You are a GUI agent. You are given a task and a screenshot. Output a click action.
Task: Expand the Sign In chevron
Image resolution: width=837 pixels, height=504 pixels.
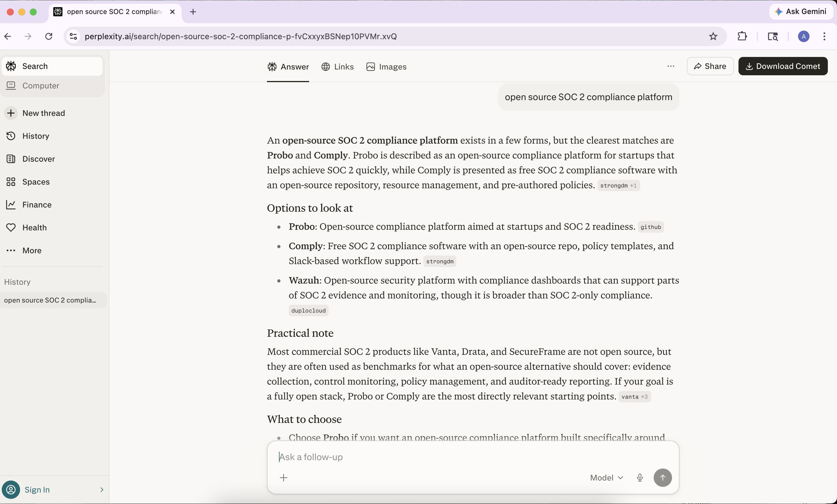pyautogui.click(x=102, y=489)
